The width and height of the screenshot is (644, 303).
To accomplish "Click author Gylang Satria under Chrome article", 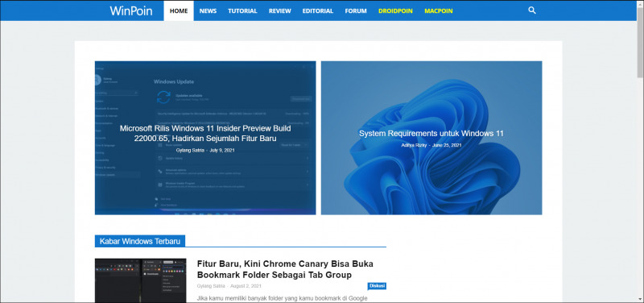I will tap(211, 286).
